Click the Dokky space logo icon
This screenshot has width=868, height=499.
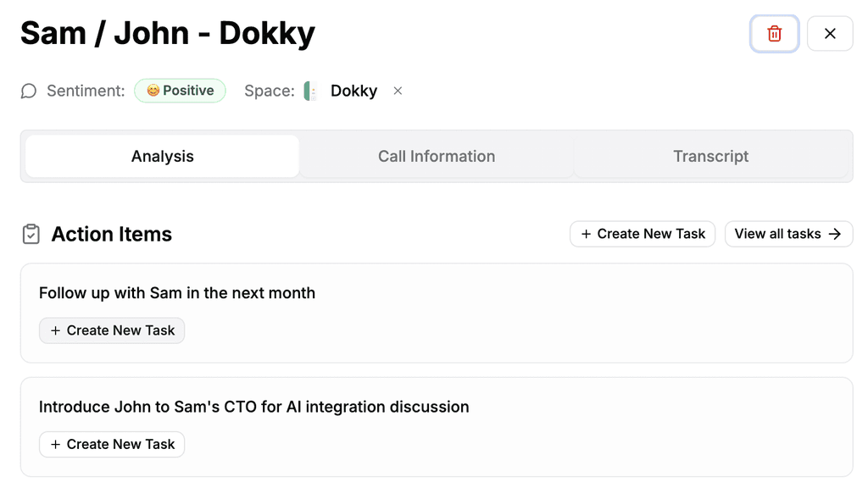[310, 91]
